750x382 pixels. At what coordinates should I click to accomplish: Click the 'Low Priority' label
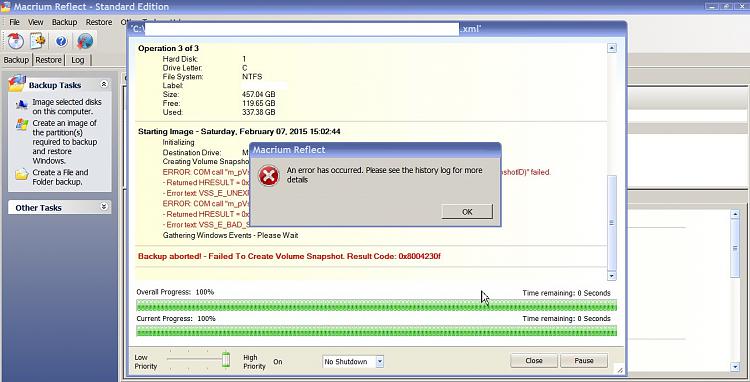[x=145, y=361]
